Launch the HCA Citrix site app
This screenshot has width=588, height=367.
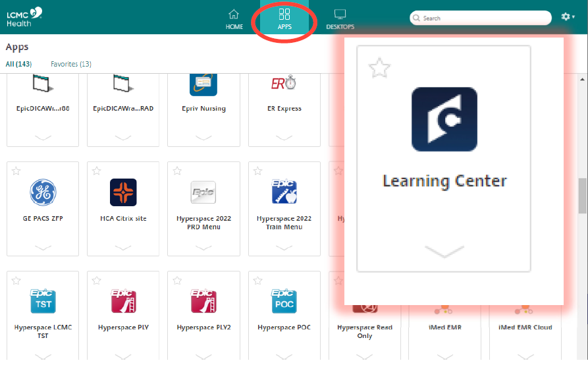pyautogui.click(x=123, y=192)
